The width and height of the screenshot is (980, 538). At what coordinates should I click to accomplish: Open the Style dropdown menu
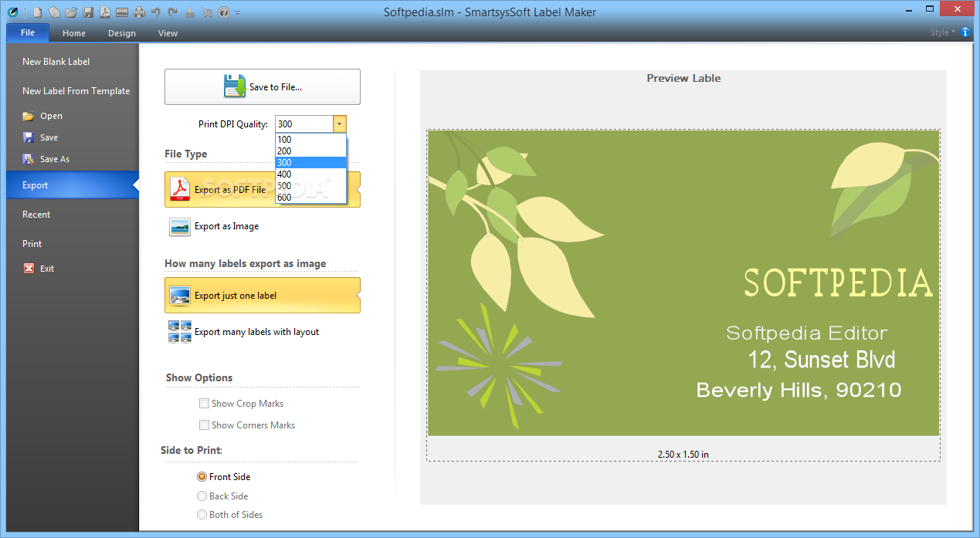(943, 32)
